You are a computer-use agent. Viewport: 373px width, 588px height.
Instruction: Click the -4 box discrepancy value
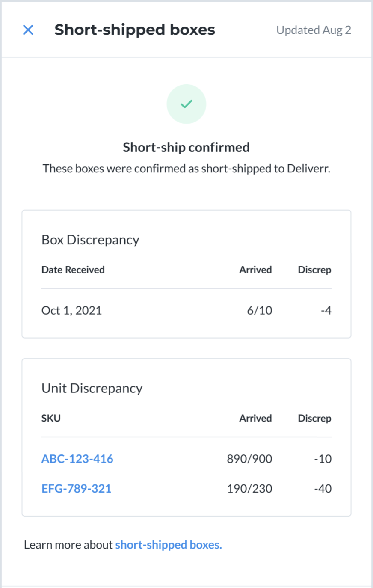pos(326,310)
